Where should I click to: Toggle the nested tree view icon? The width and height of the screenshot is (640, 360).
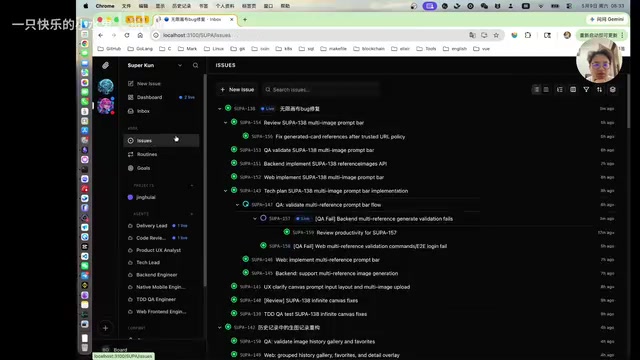click(x=560, y=89)
